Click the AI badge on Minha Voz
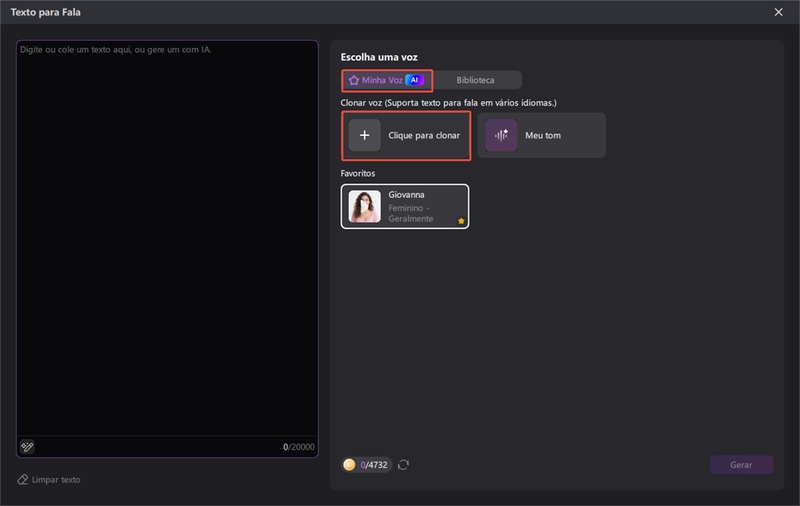The image size is (800, 506). [415, 80]
